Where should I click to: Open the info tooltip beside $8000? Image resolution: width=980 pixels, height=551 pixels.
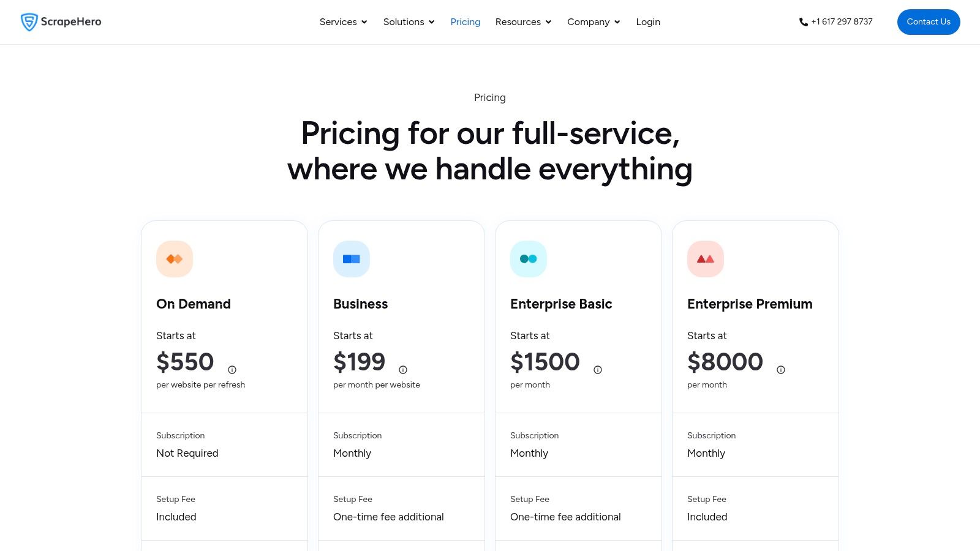(781, 370)
